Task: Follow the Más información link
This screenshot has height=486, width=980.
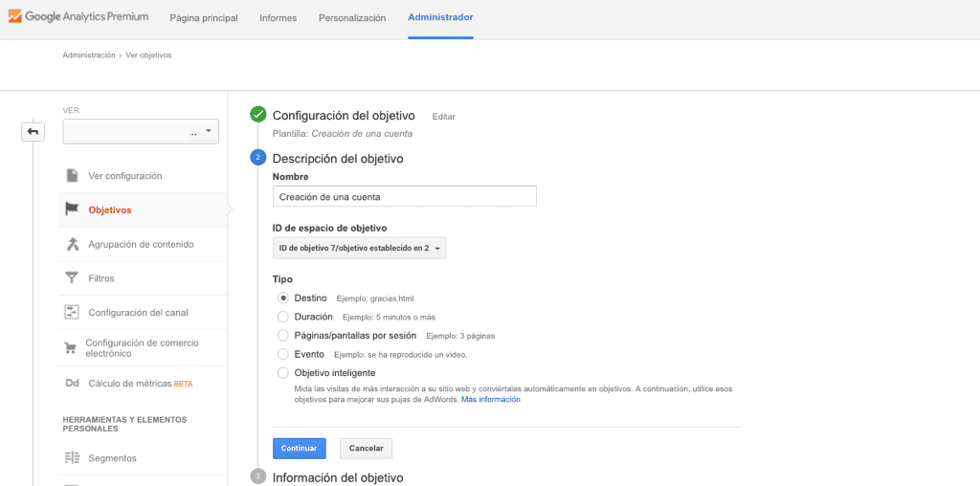Action: pos(491,400)
